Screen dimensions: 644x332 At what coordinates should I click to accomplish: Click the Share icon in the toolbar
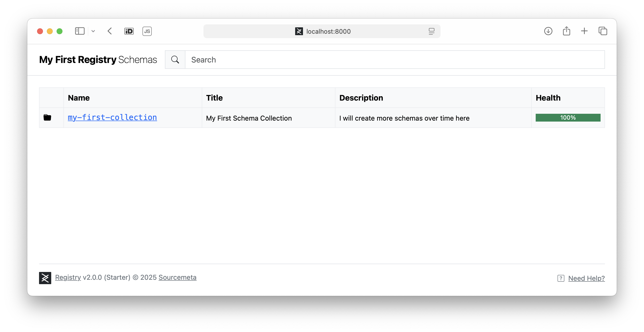566,31
